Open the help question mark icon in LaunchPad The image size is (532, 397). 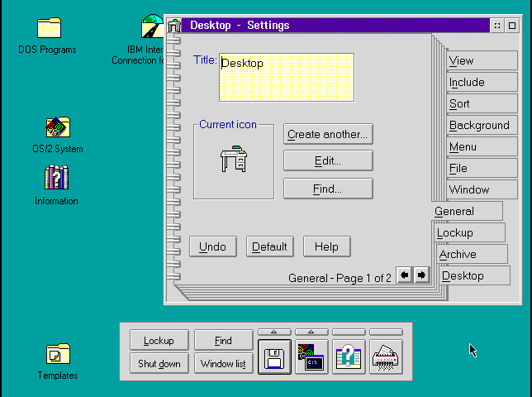click(349, 357)
